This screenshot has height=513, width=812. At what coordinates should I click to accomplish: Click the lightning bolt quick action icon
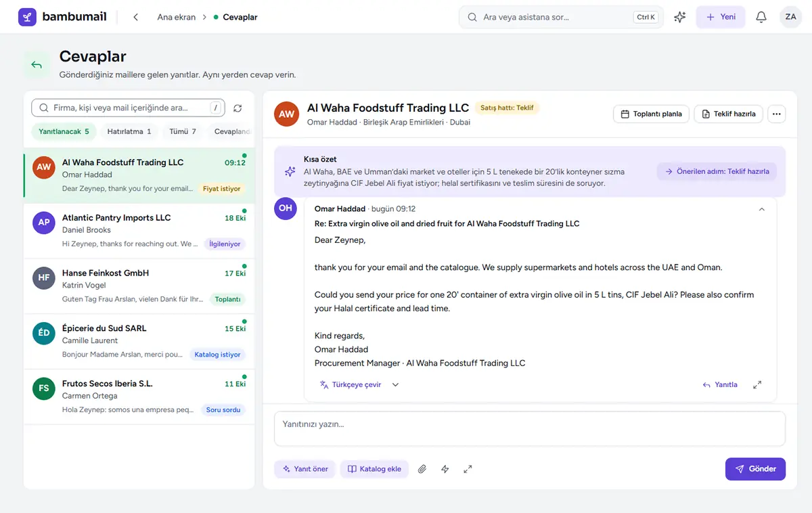coord(445,469)
